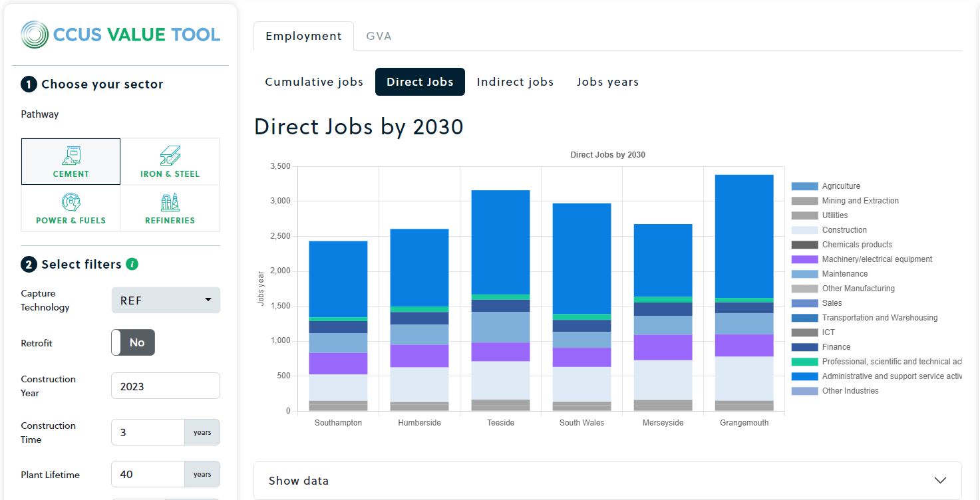Viewport: 980px width, 500px height.
Task: Click the Show data chevron arrow
Action: pyautogui.click(x=940, y=481)
